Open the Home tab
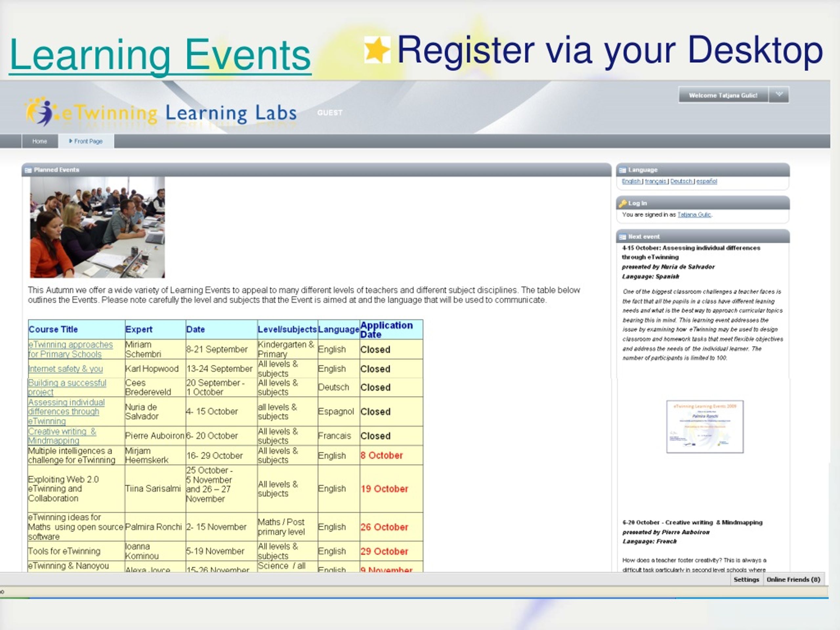Viewport: 840px width, 630px height. (40, 141)
